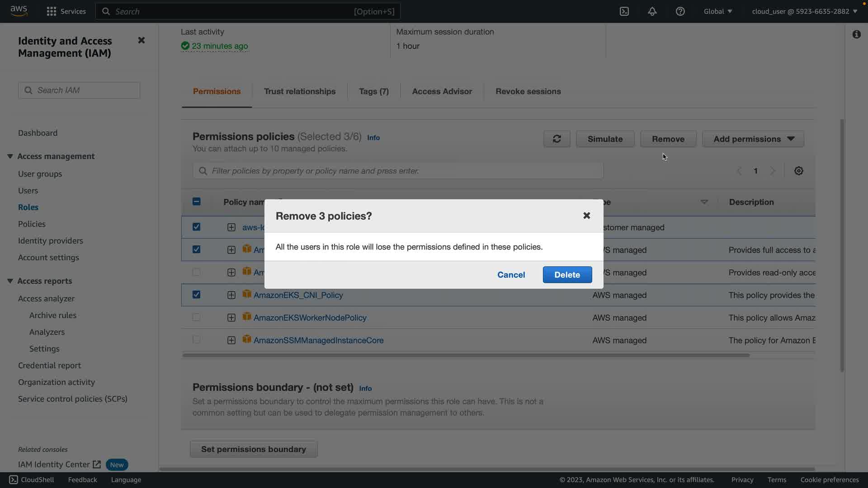Collapse the Access management section

10,156
